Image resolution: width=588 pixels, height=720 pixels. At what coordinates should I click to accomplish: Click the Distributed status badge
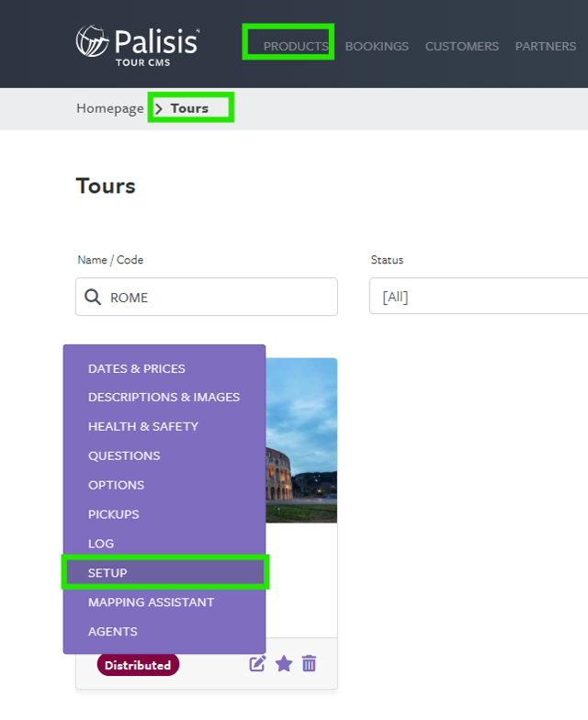[138, 665]
